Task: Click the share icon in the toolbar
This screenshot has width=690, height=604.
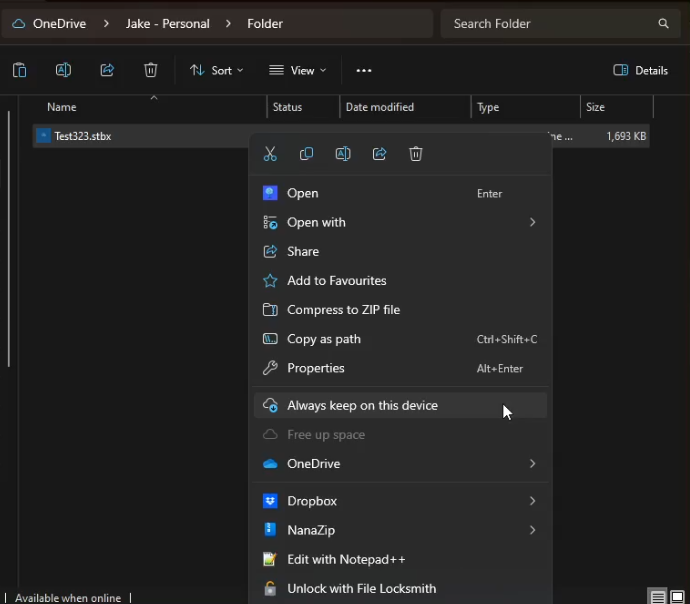Action: (107, 70)
